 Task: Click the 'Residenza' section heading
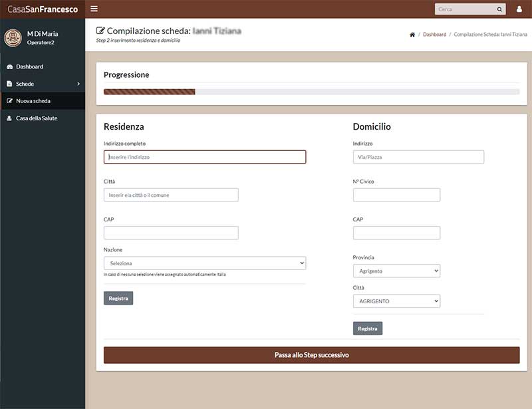pos(124,126)
